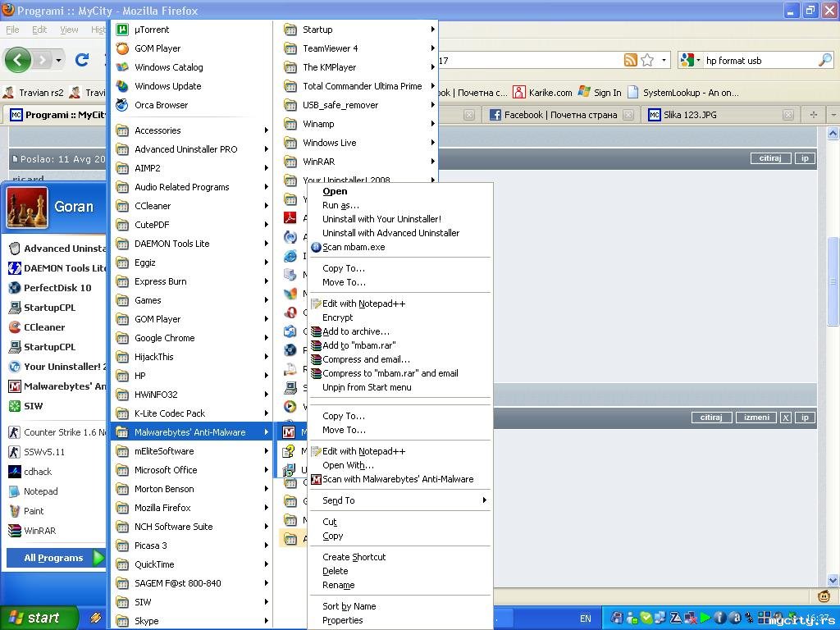The width and height of the screenshot is (840, 630).
Task: Reload the page with the refresh icon
Action: pyautogui.click(x=82, y=59)
